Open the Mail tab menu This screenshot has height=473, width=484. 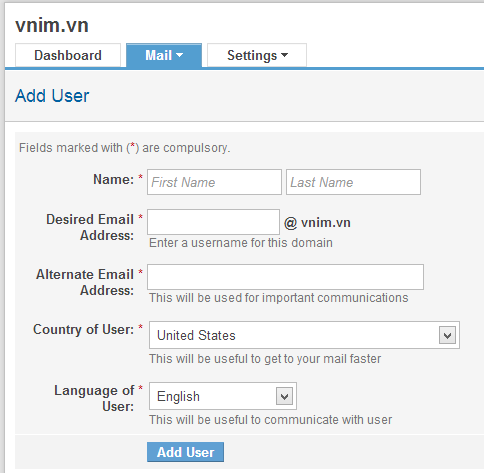tap(164, 55)
